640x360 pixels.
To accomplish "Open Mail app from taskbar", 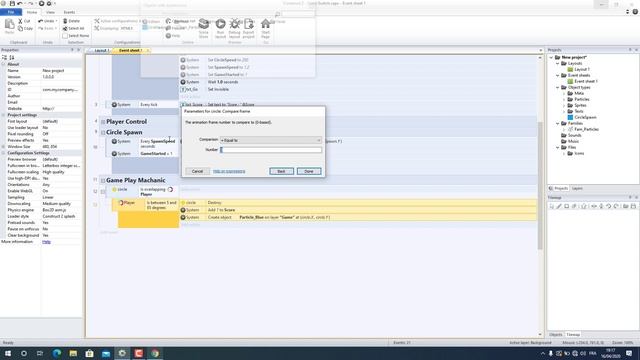I will pyautogui.click(x=106, y=353).
